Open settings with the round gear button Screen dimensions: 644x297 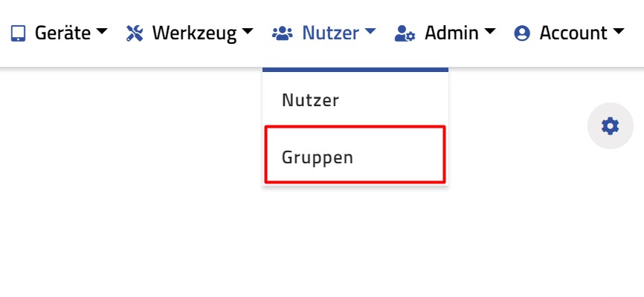(610, 126)
